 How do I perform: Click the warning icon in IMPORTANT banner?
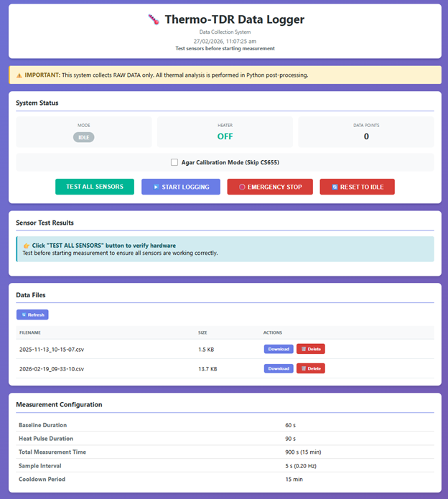click(x=19, y=75)
